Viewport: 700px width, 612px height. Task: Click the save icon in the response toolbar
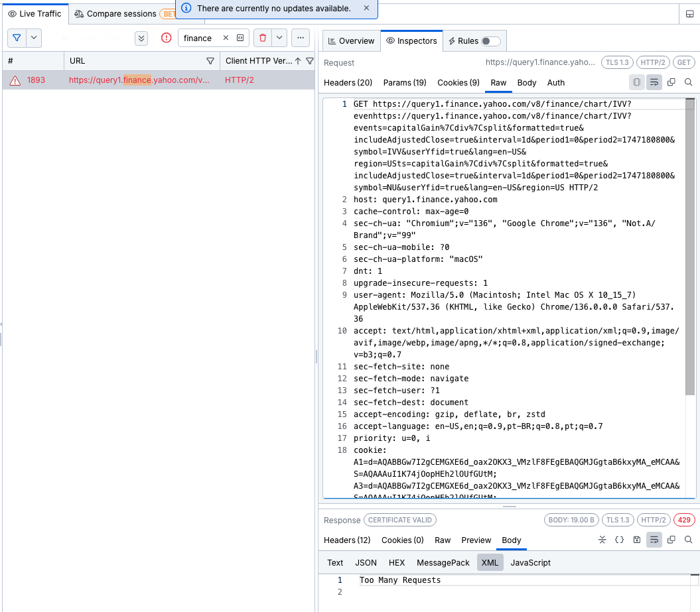pos(636,540)
